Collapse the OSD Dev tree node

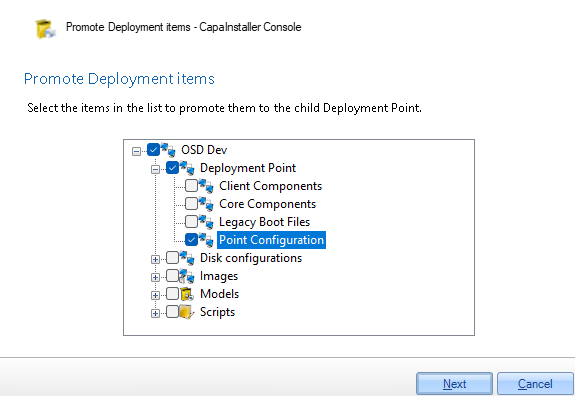136,151
